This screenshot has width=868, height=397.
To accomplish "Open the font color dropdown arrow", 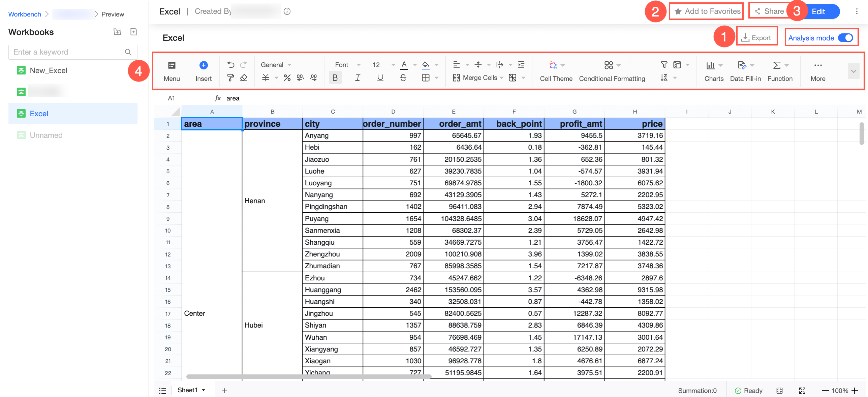I will [415, 65].
